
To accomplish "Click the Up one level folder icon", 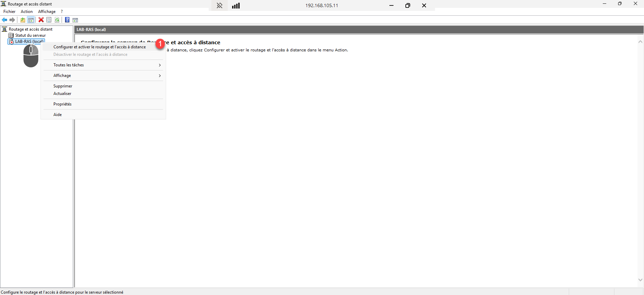I will (23, 20).
